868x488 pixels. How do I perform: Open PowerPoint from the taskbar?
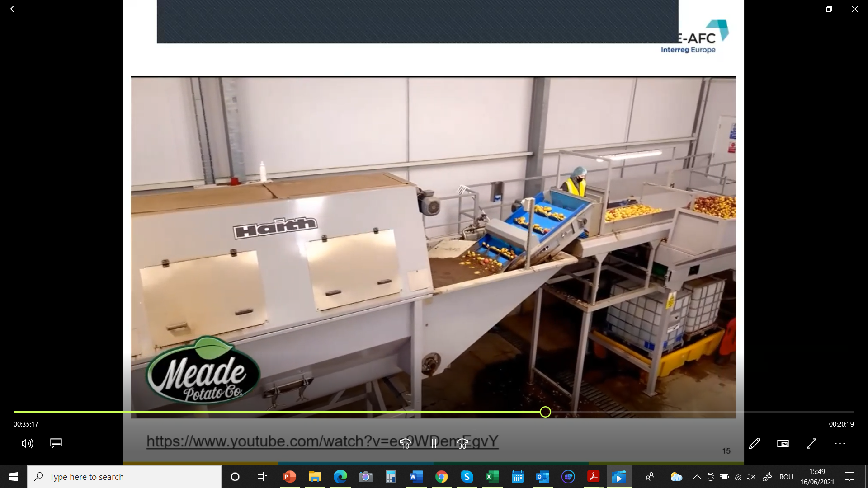[289, 477]
